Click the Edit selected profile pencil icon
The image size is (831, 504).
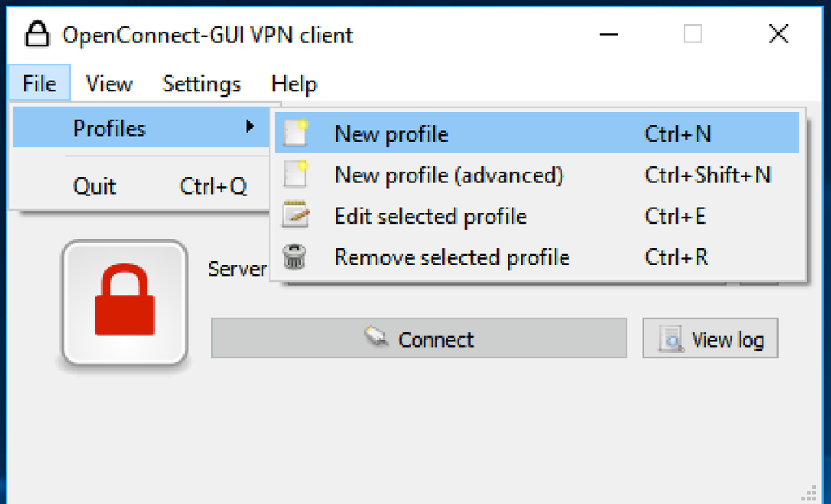295,216
